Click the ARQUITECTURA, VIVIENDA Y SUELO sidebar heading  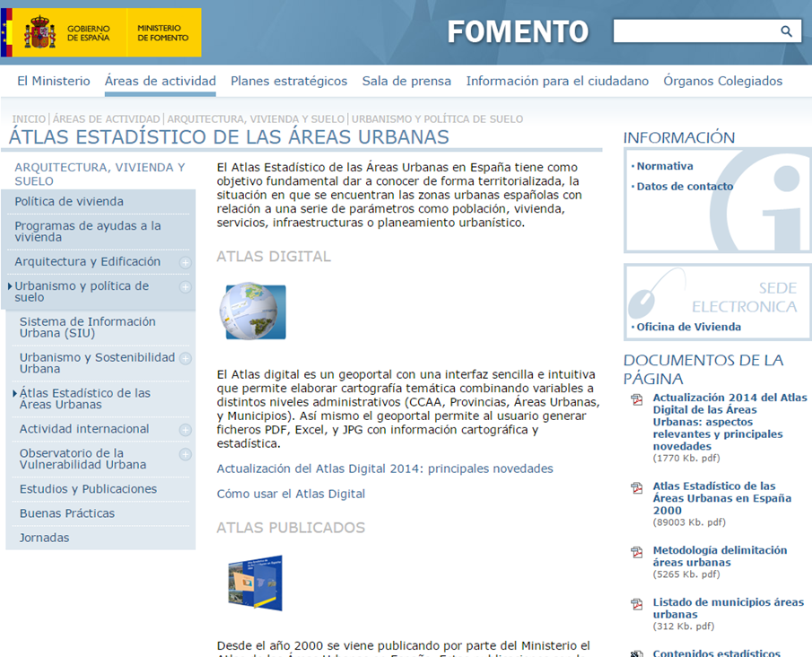click(x=100, y=174)
